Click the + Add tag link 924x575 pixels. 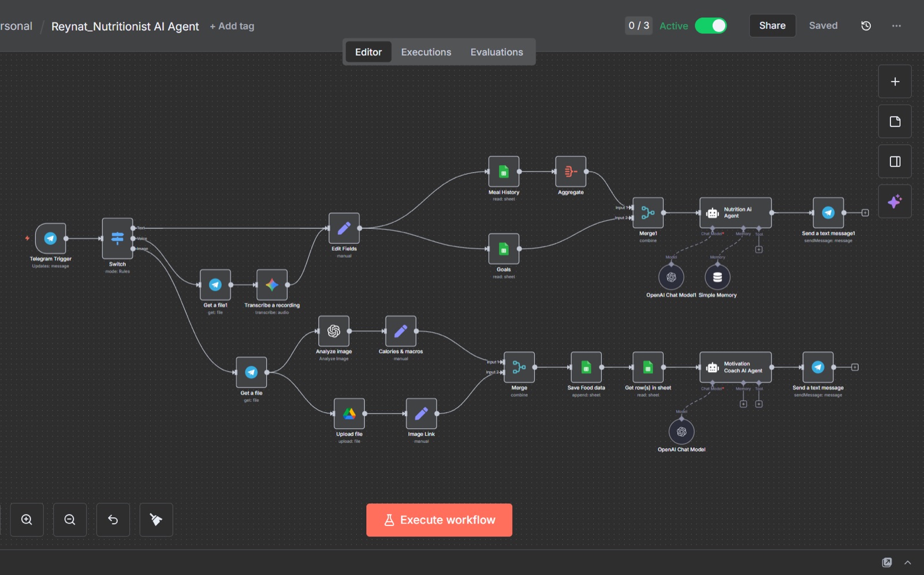pyautogui.click(x=232, y=26)
